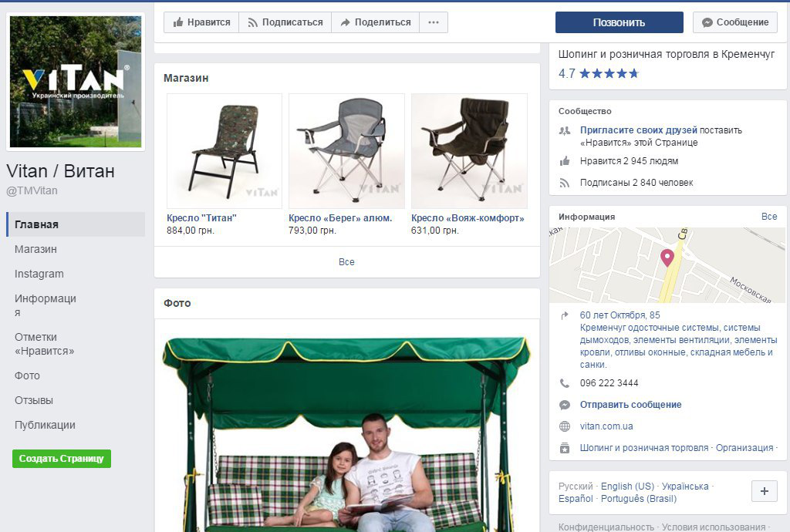Viewport: 790px width, 532px height.
Task: Select Главная in the sidebar
Action: 76,224
